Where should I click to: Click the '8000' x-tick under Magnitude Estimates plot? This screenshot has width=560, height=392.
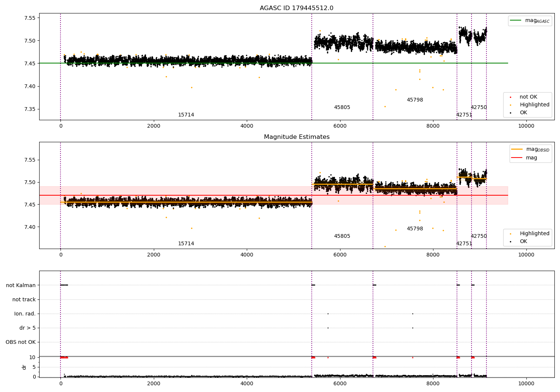coord(433,255)
